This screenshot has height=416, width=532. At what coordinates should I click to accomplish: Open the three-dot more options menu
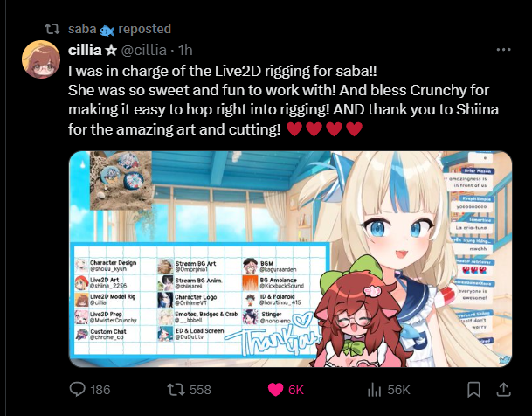(503, 50)
